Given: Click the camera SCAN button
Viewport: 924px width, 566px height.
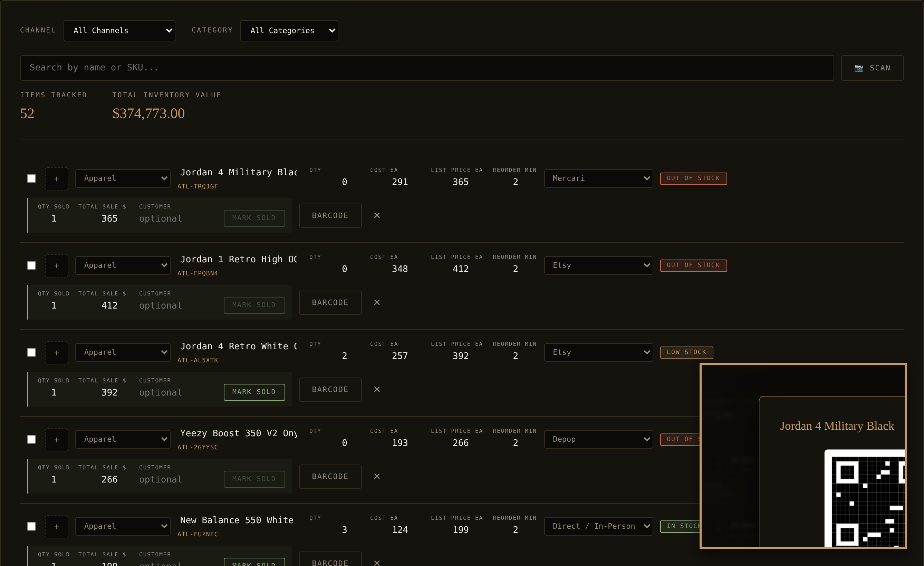Looking at the screenshot, I should pos(872,68).
